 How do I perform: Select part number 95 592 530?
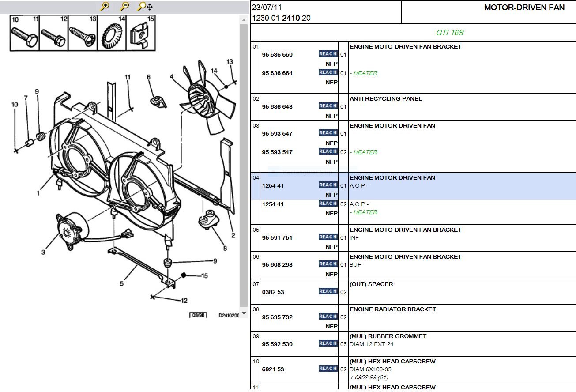pyautogui.click(x=277, y=344)
